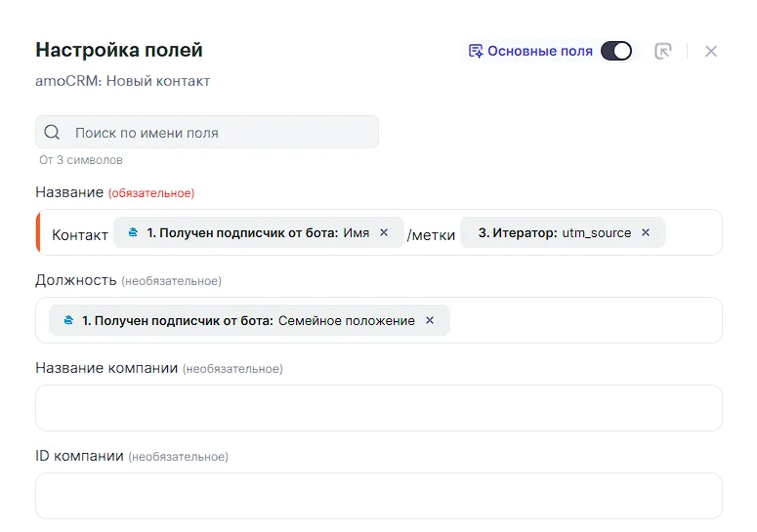
Task: Toggle the Основные поля switch
Action: point(615,51)
